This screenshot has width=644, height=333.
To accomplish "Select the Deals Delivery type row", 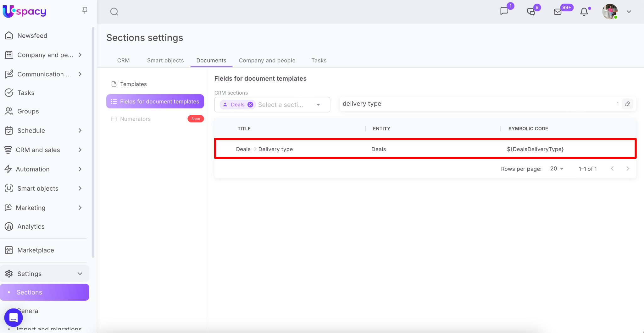I will click(425, 149).
